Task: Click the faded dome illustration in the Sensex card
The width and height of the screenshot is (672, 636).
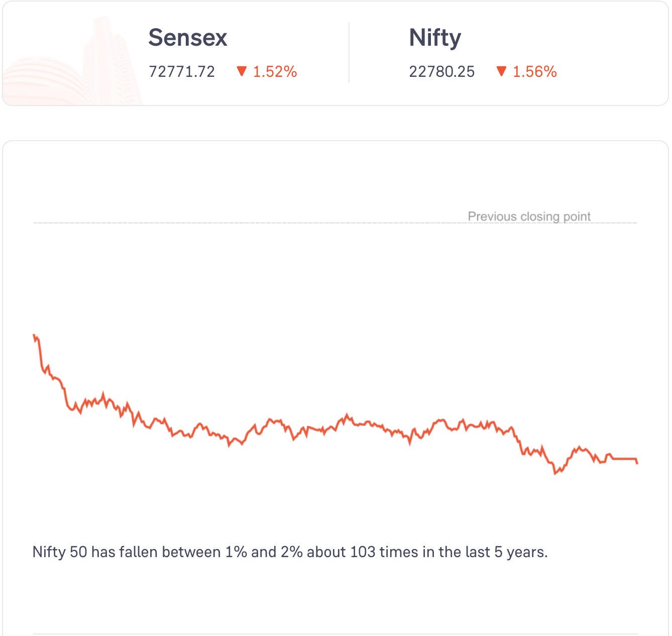Action: [45, 81]
